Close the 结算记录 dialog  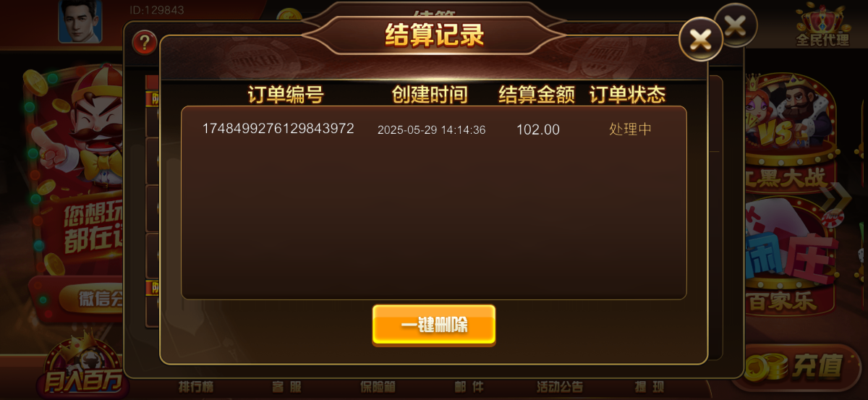pos(700,39)
